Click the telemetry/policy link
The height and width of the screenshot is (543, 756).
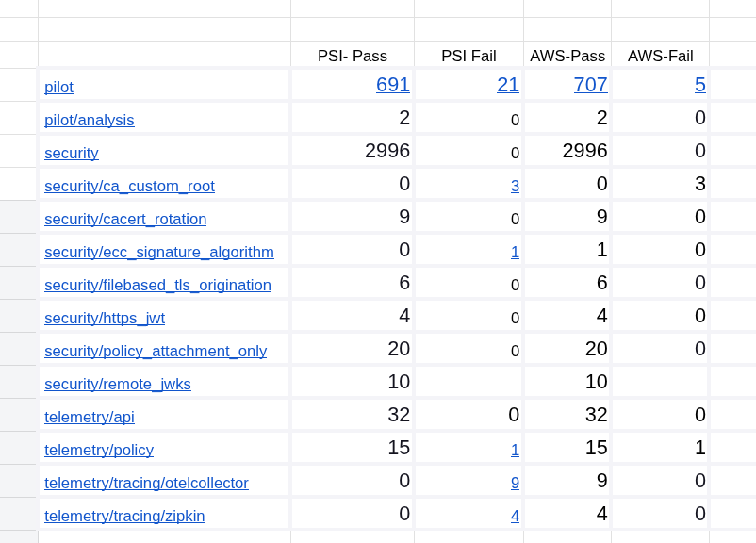99,450
